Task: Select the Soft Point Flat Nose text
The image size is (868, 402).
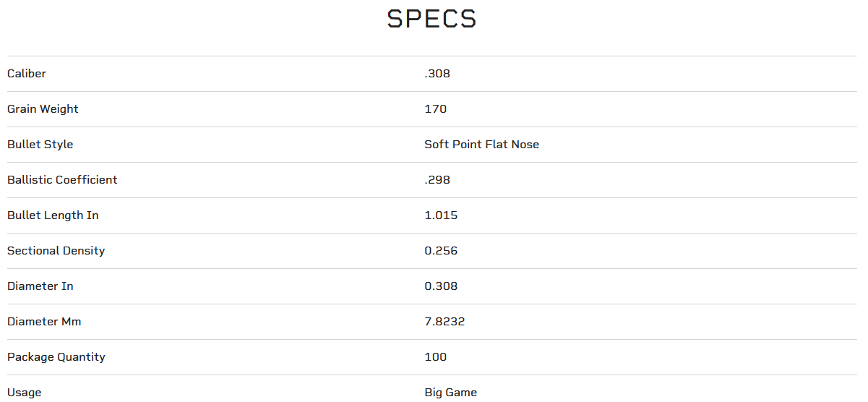Action: pyautogui.click(x=482, y=145)
